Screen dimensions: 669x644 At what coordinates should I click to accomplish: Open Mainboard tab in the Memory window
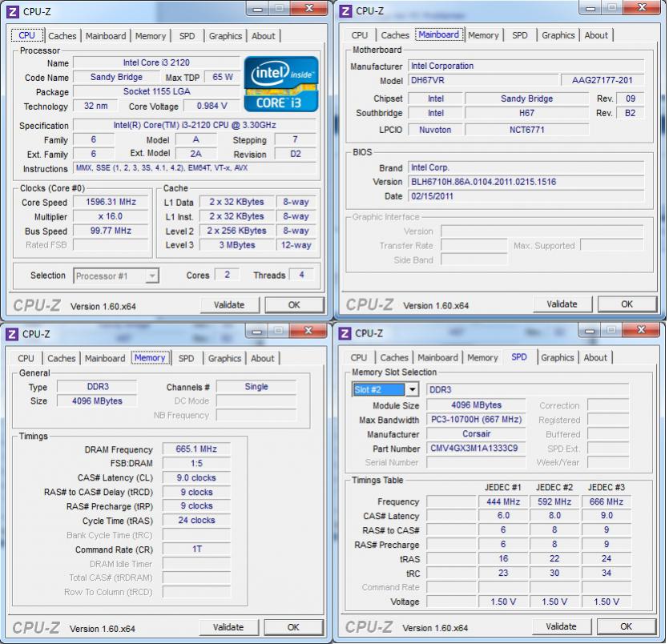point(105,358)
